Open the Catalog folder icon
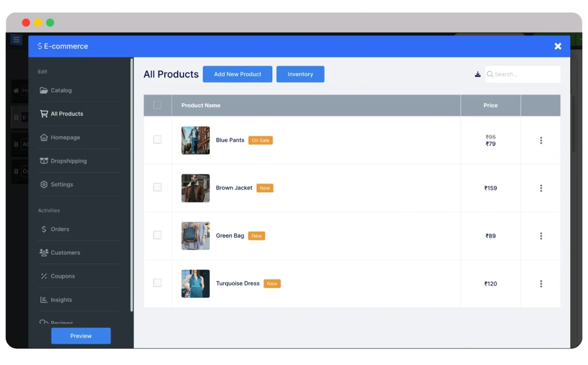 coord(43,90)
